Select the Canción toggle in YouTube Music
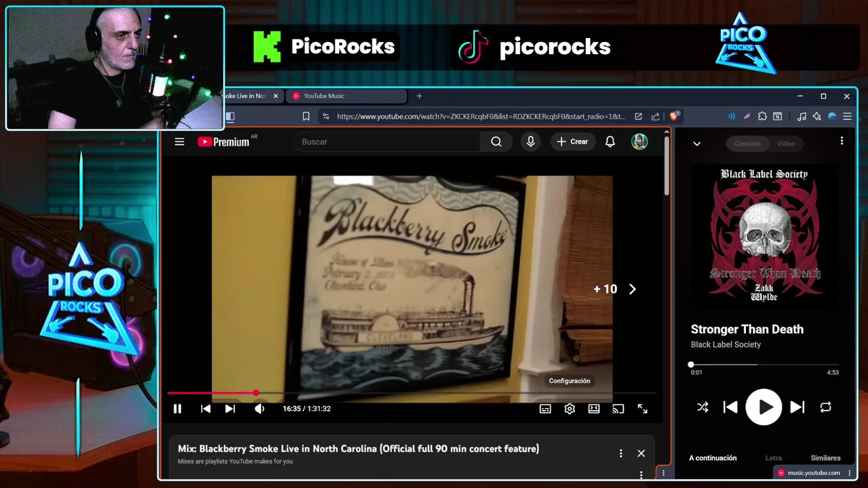 (747, 144)
